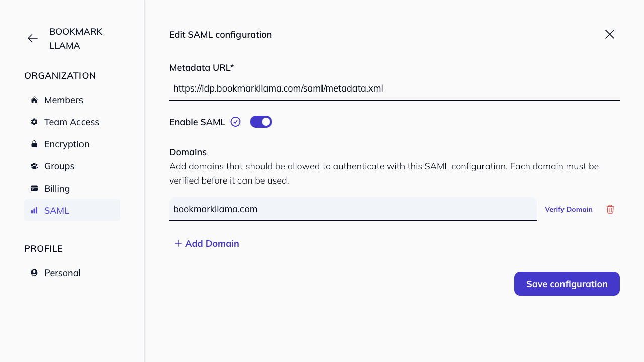Viewport: 644px width, 362px height.
Task: Select the home icon next to Members
Action: pyautogui.click(x=34, y=100)
